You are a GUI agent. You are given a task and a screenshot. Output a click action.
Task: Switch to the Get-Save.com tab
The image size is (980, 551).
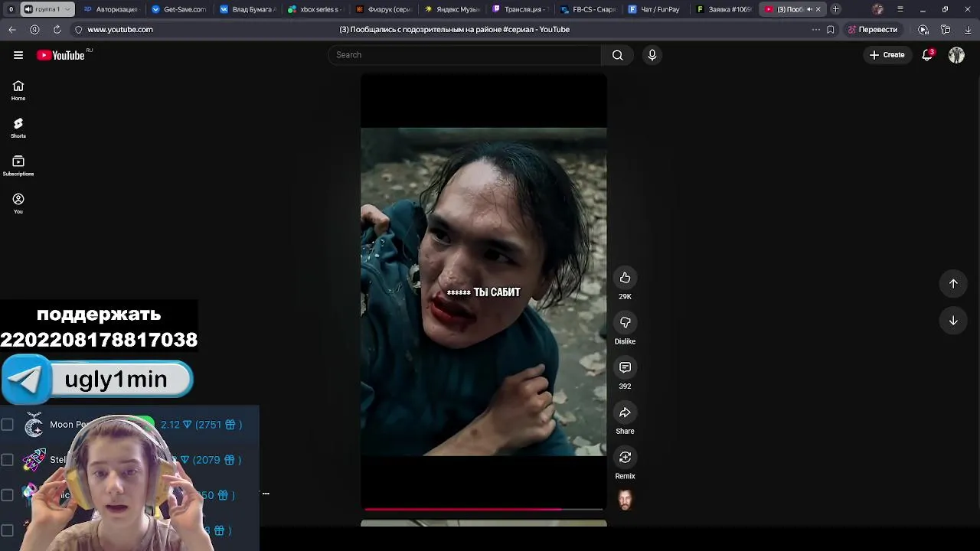pyautogui.click(x=180, y=9)
